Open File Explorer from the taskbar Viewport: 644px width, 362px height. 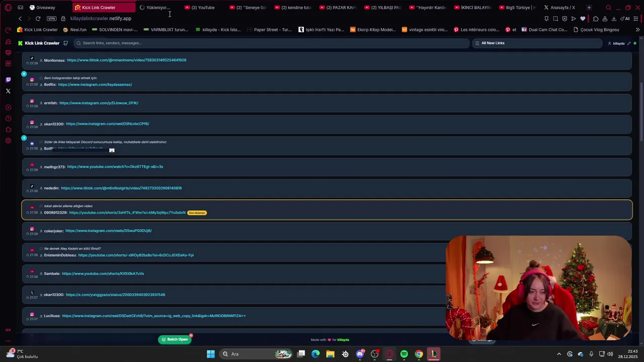point(330,354)
